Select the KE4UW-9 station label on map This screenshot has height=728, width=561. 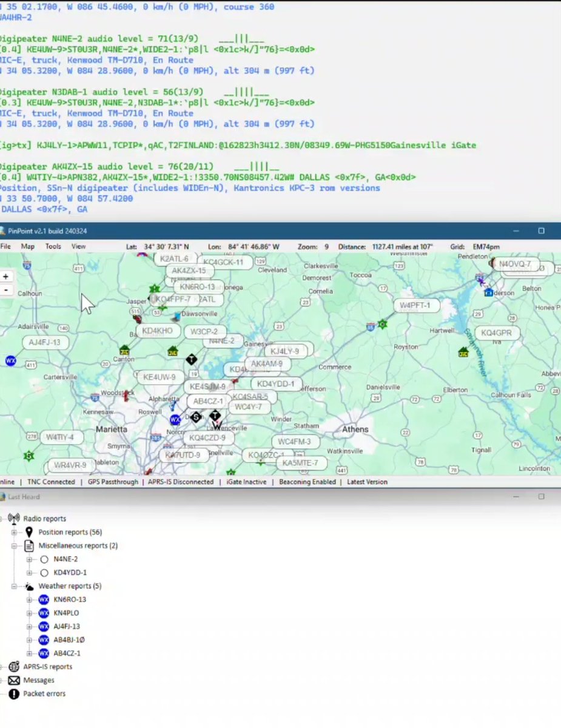(x=160, y=377)
